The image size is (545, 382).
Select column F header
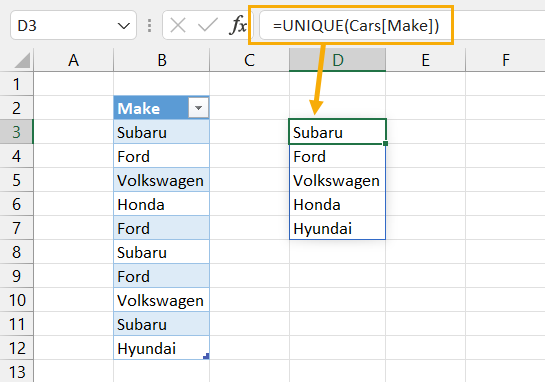(505, 60)
